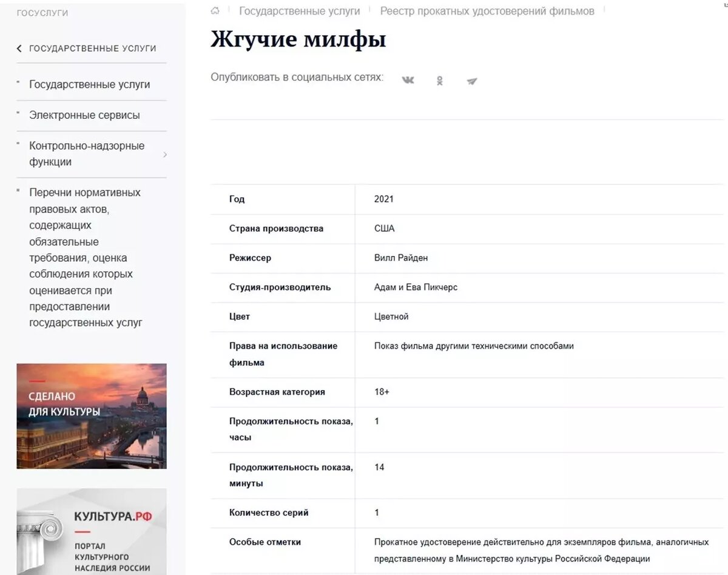Share the page via Telegram
This screenshot has width=728, height=575.
click(x=472, y=79)
